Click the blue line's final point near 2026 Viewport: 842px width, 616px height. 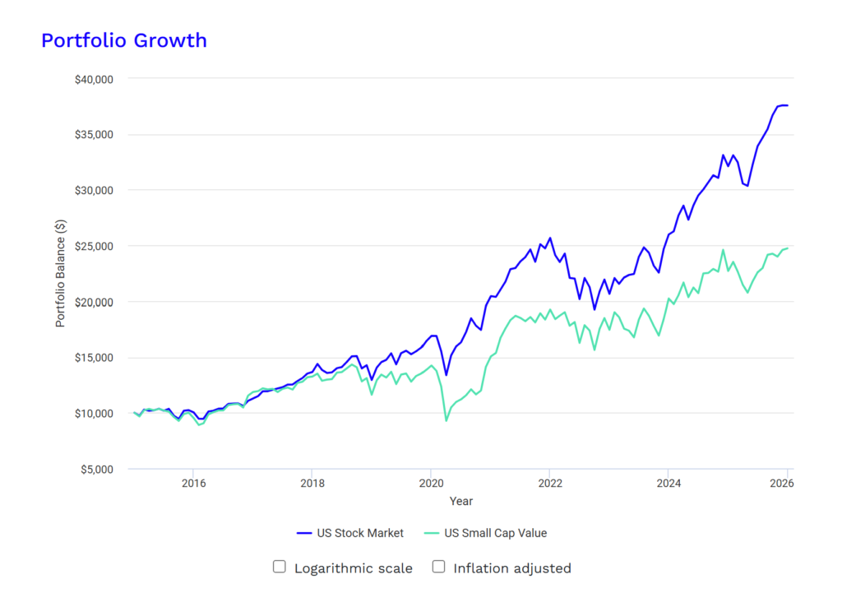[787, 105]
